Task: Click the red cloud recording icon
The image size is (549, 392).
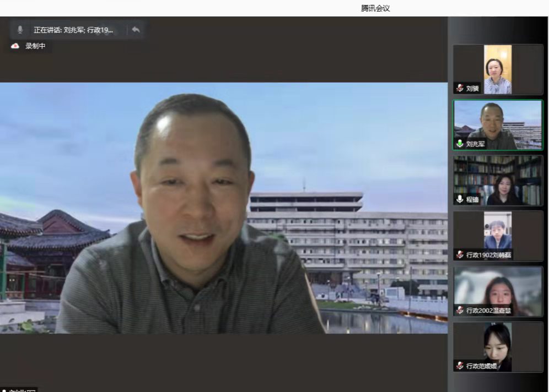Action: 15,46
